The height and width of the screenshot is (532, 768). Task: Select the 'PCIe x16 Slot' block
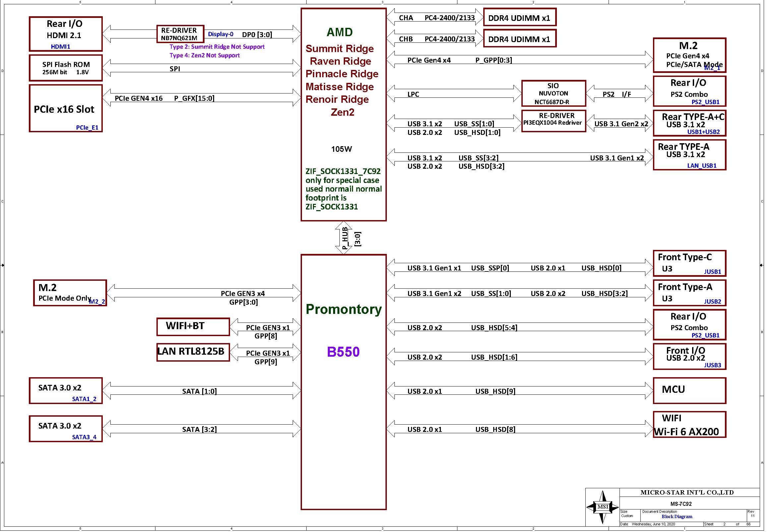(66, 108)
